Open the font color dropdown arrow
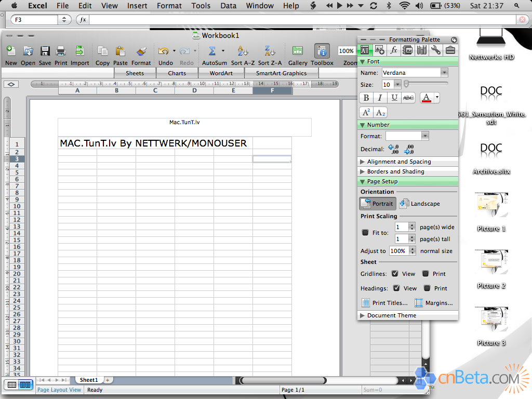This screenshot has width=532, height=399. 436,98
